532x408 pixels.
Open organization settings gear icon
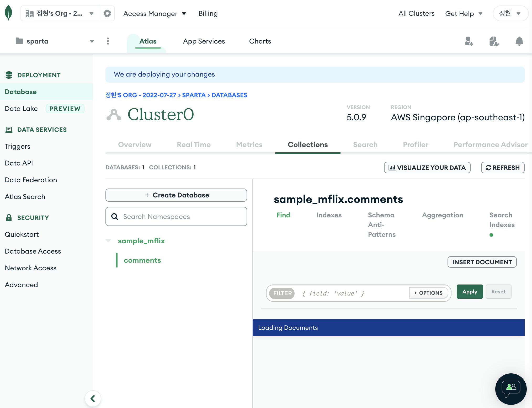107,13
